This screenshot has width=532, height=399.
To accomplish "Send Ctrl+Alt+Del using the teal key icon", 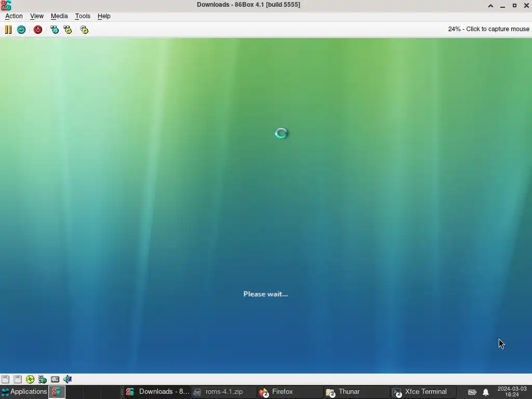I will [54, 30].
